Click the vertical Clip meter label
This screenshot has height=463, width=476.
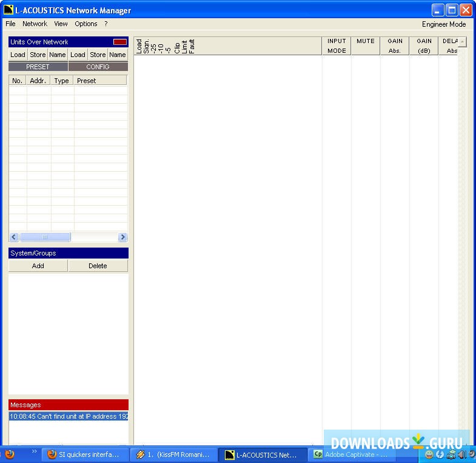tap(177, 48)
